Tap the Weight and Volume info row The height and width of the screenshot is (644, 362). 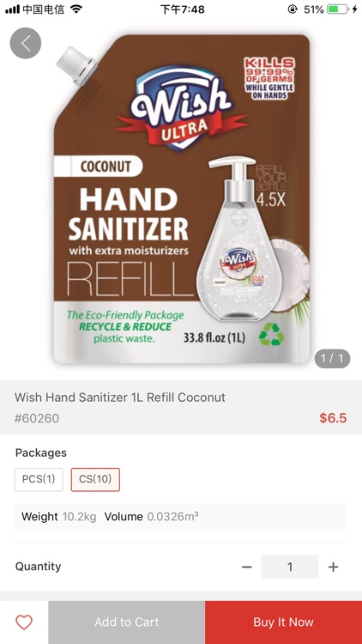click(180, 517)
